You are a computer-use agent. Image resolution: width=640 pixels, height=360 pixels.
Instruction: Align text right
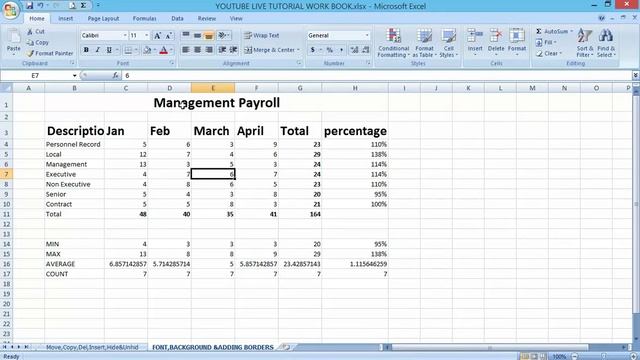click(x=209, y=50)
